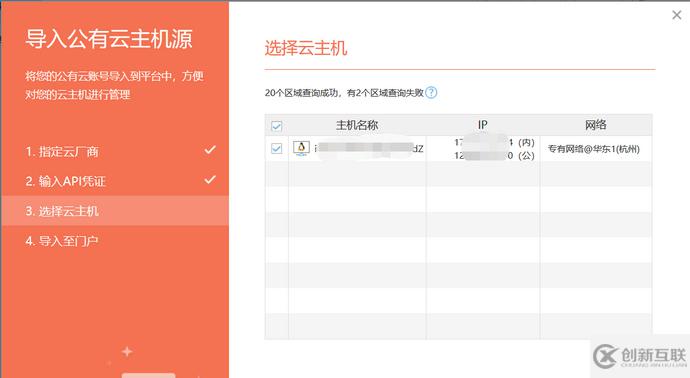Click checkmark icon beside 指定云厂商
This screenshot has width=690, height=378.
point(210,150)
